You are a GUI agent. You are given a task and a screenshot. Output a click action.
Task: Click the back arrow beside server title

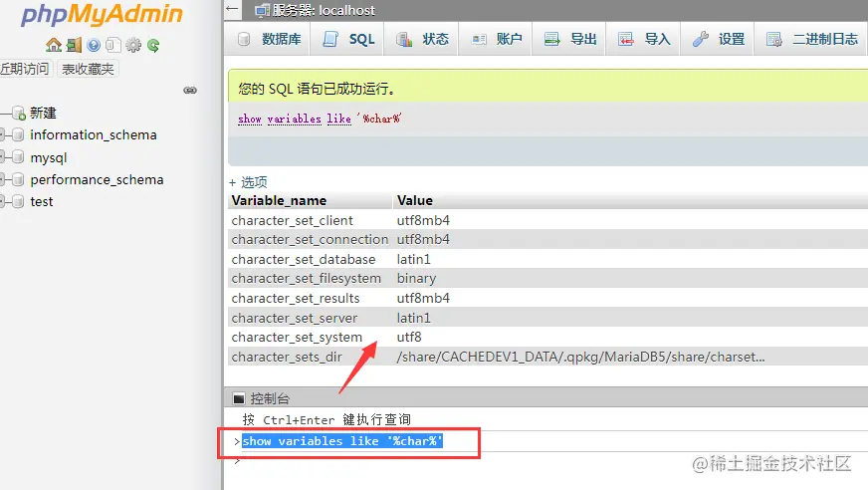click(x=233, y=9)
